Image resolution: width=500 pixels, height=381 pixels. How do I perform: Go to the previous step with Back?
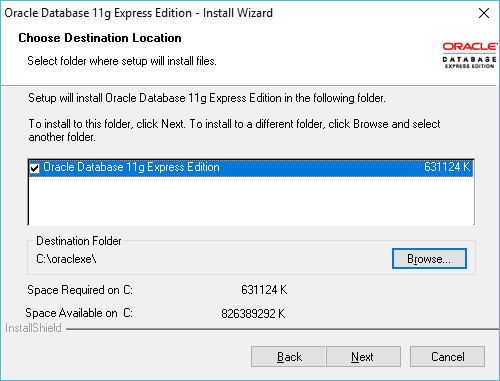[288, 357]
